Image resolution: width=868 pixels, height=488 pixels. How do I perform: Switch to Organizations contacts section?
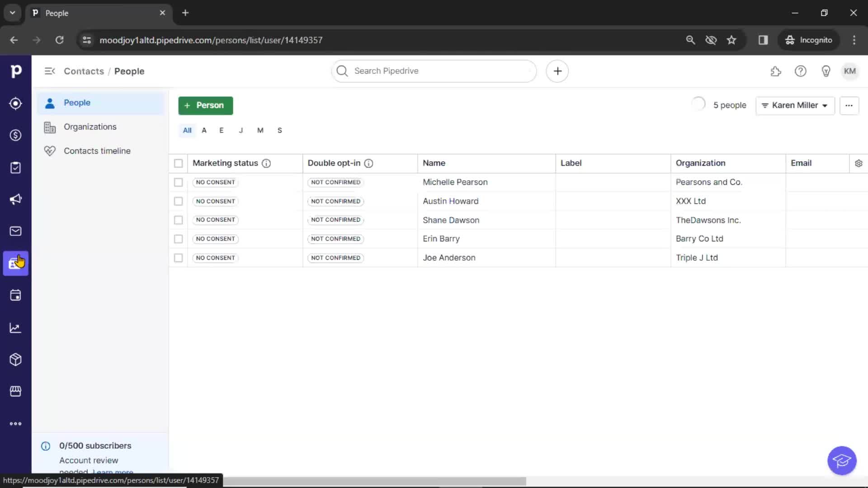tap(90, 127)
